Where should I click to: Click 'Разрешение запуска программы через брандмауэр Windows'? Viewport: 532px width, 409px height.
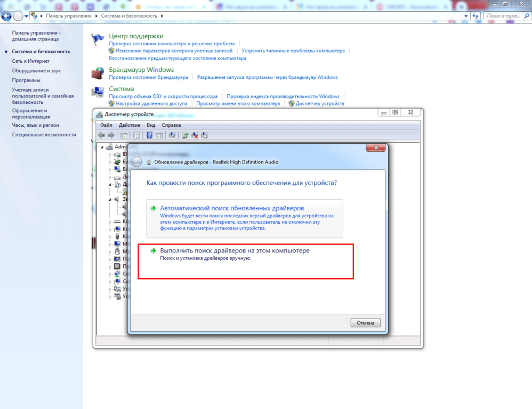268,77
